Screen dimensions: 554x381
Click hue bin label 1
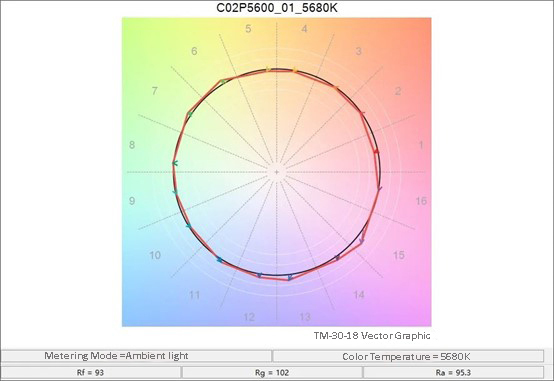coord(421,145)
